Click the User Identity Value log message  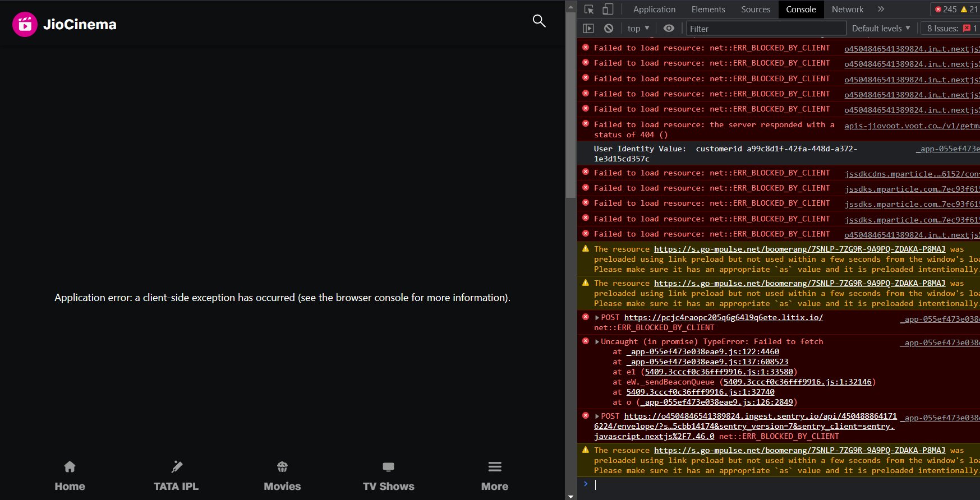click(725, 154)
